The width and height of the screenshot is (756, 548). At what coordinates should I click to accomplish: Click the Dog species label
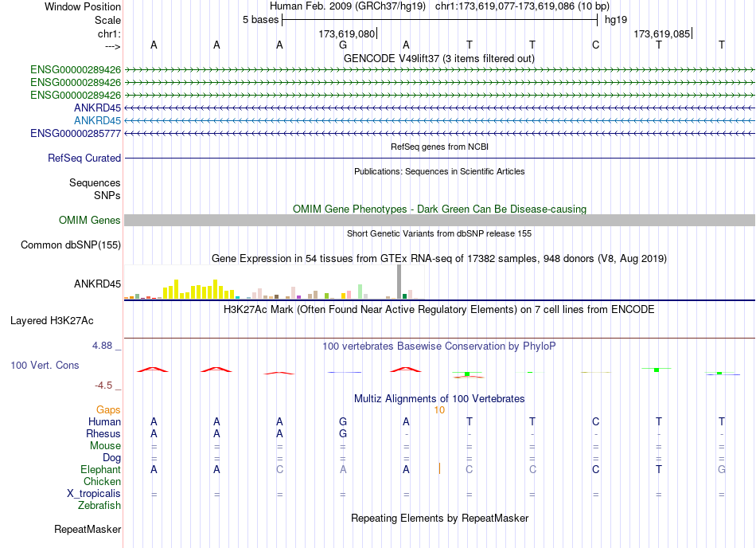[111, 457]
